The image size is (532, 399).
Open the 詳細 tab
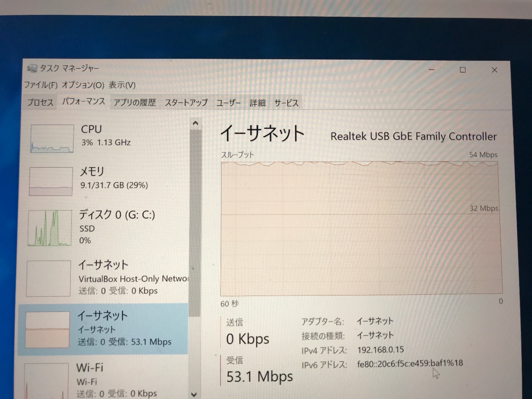click(x=257, y=103)
